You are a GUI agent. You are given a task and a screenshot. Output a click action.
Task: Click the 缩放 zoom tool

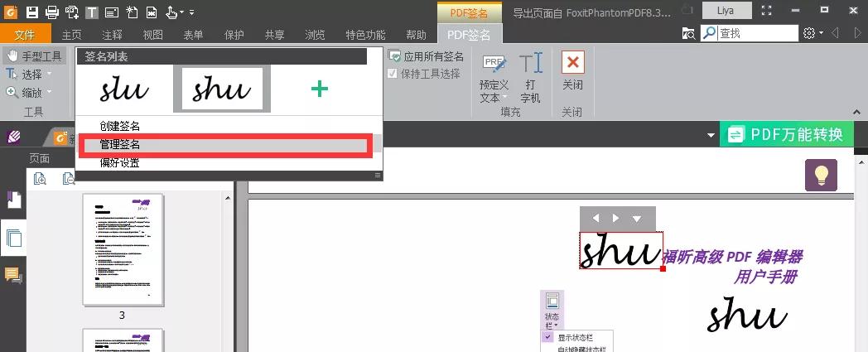tap(24, 93)
